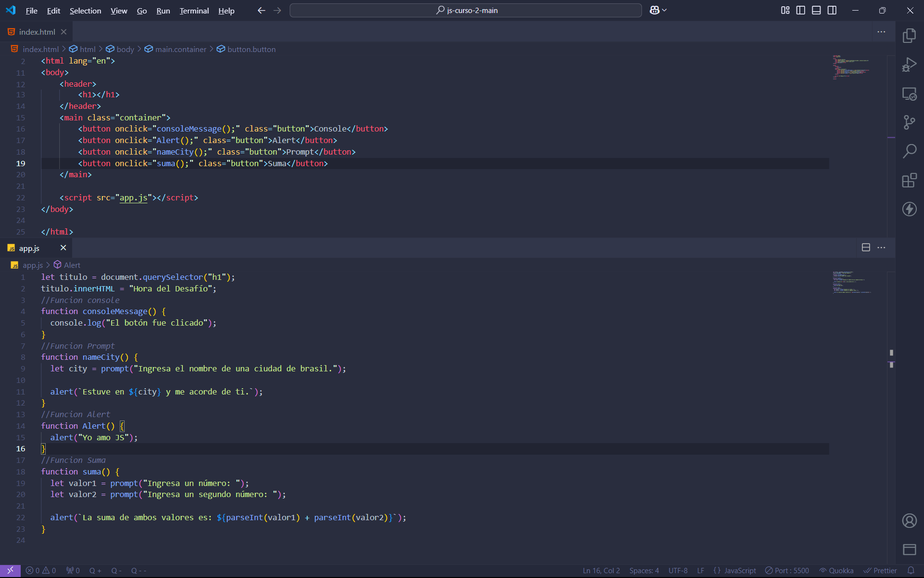
Task: Change end of line sequence LF
Action: [701, 571]
